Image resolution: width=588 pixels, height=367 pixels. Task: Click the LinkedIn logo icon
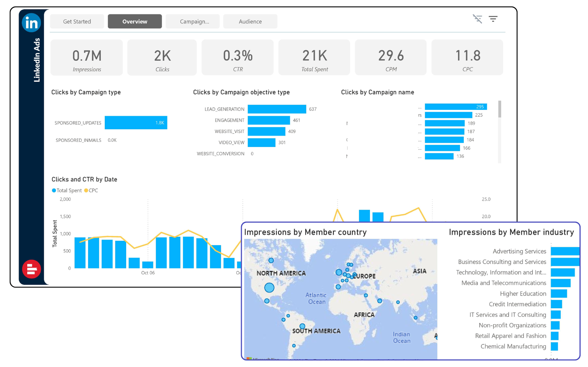31,23
